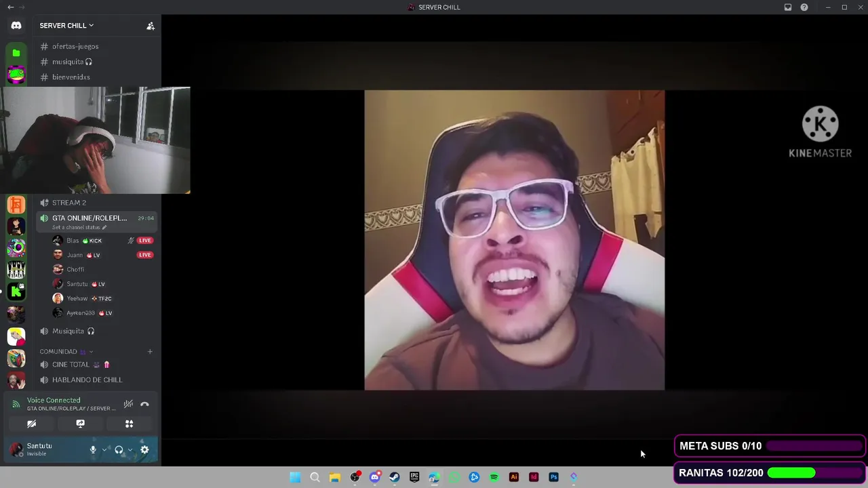
Task: Click the webcam overlay thumbnail
Action: 95,140
